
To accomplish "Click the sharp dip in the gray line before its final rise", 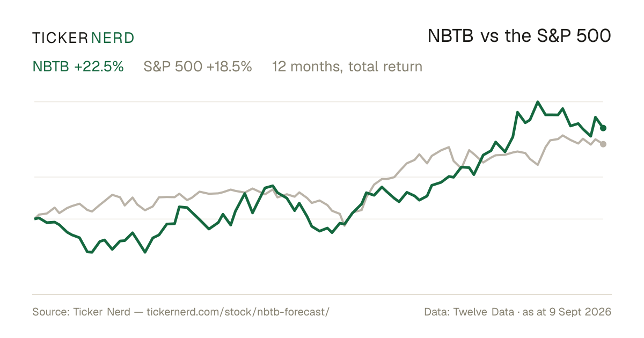I will click(x=538, y=165).
